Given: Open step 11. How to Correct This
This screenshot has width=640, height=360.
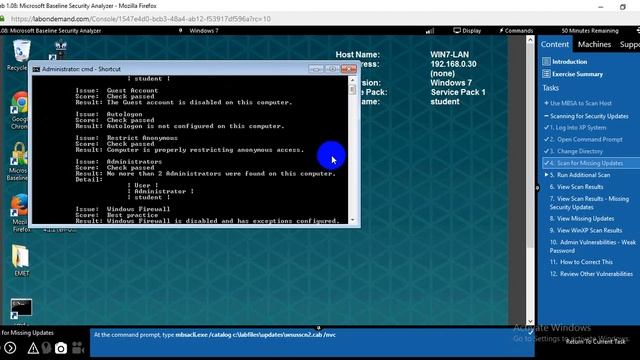Looking at the screenshot, I should tap(581, 262).
